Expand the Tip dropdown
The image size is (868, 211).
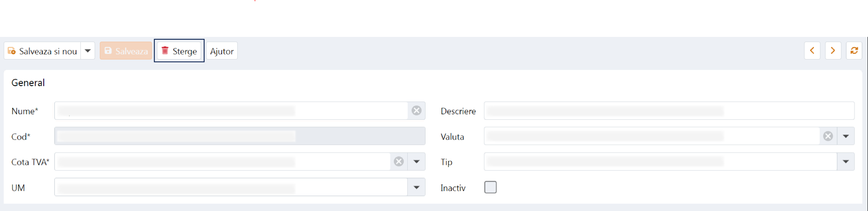click(x=846, y=161)
